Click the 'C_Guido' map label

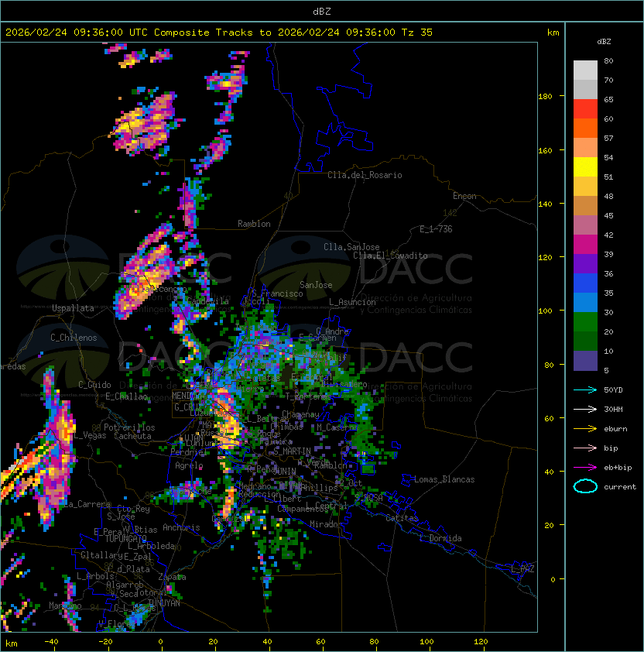94,385
